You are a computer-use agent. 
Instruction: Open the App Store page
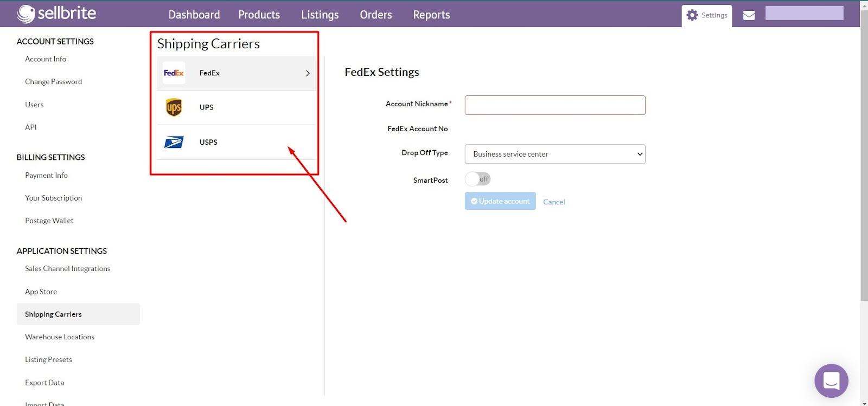[x=41, y=292]
